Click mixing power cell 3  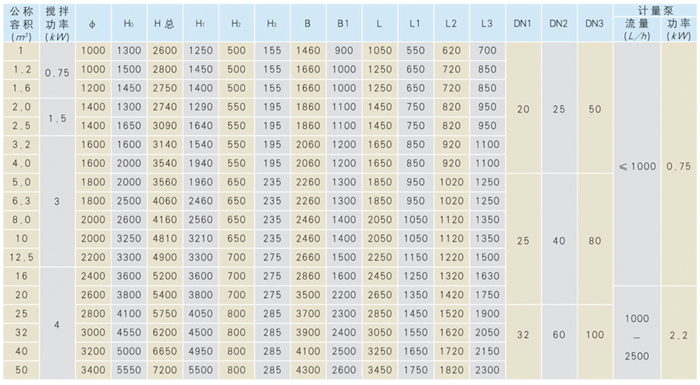pyautogui.click(x=57, y=201)
